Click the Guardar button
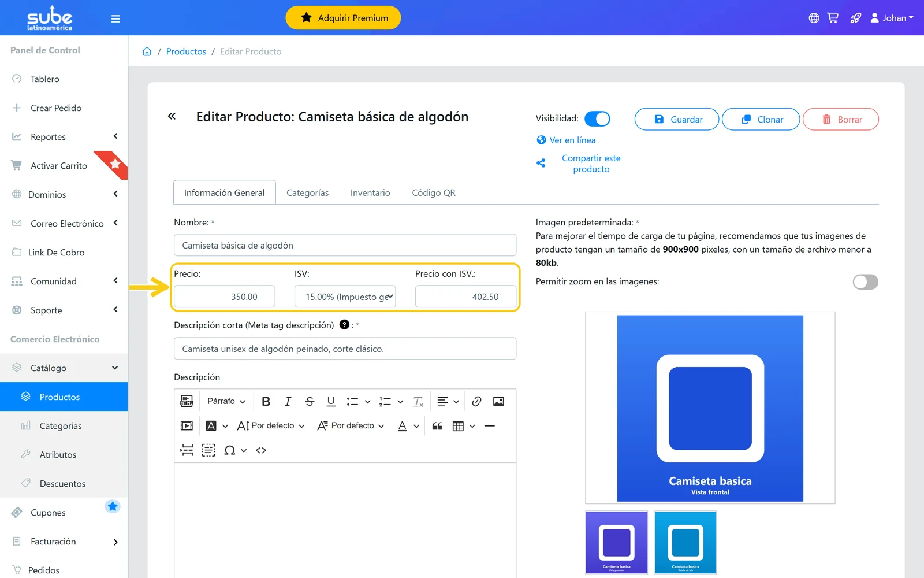The height and width of the screenshot is (578, 924). [677, 119]
